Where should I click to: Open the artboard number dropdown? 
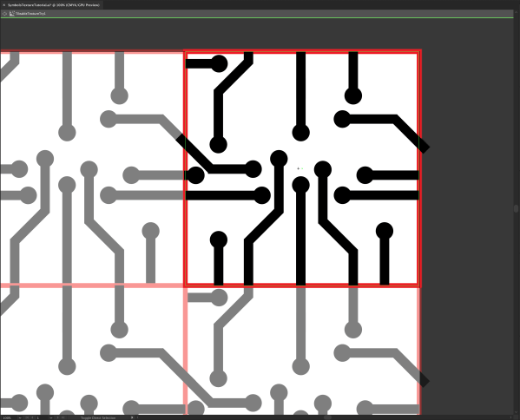pyautogui.click(x=50, y=417)
